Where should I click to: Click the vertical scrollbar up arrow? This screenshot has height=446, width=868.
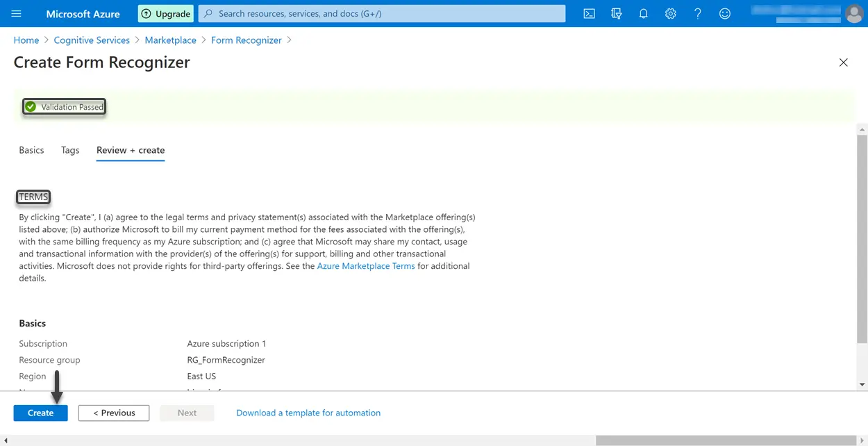(862, 129)
